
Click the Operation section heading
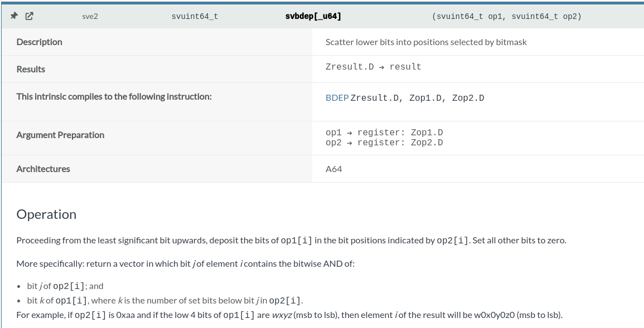tap(46, 214)
